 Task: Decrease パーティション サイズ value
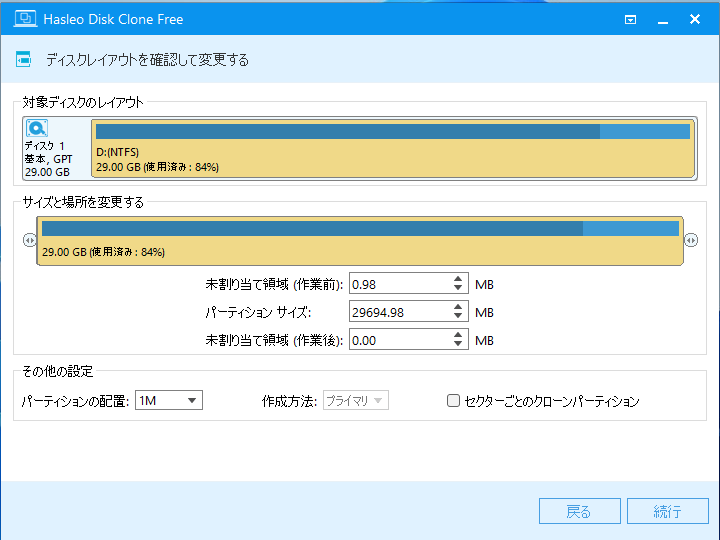458,316
